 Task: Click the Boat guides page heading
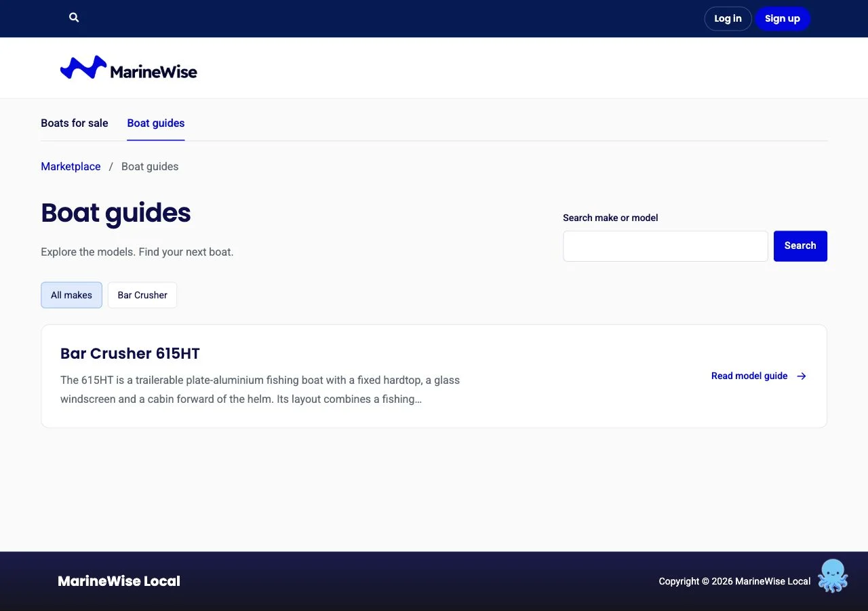(x=116, y=213)
